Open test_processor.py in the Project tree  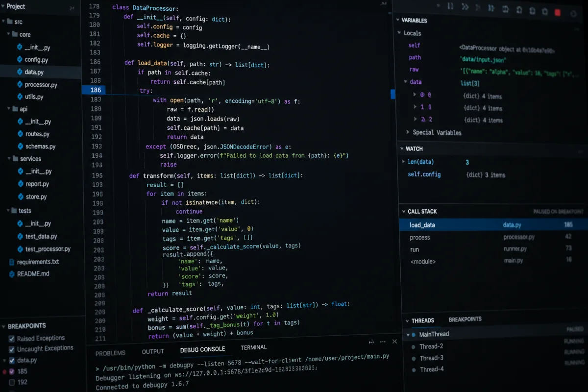point(48,249)
